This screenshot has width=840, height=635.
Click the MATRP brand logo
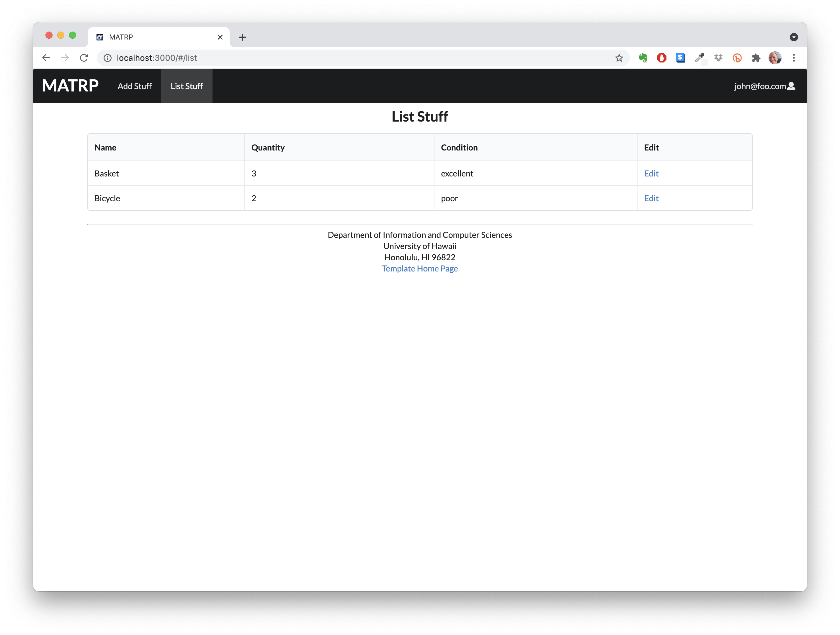point(70,86)
